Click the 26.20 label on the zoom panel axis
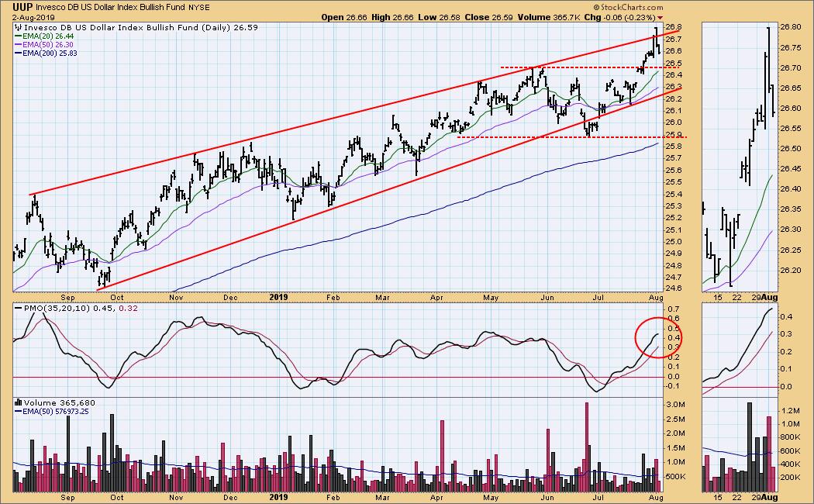The height and width of the screenshot is (504, 814). click(789, 270)
